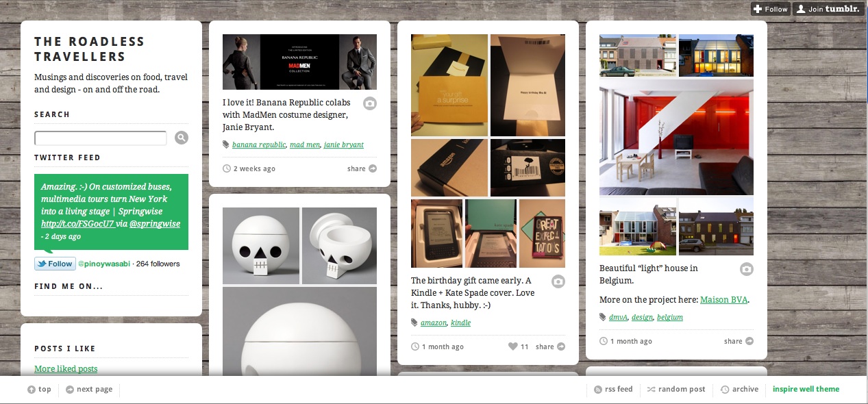
Task: Open the opened birthday card photo
Action: [x=528, y=86]
